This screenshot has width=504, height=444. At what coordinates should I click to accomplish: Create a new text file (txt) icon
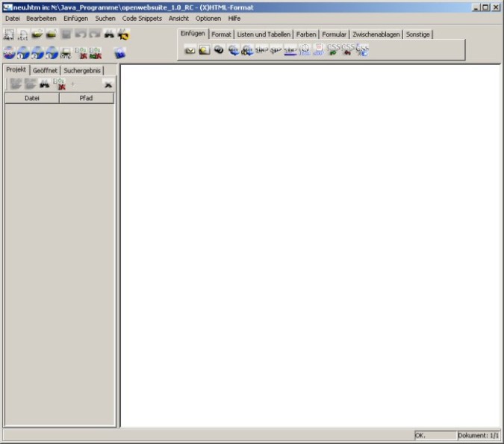[x=23, y=34]
